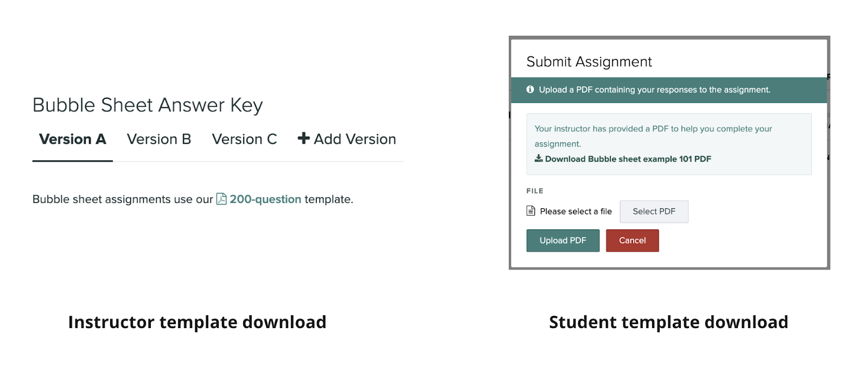Click the FILE section label

[535, 191]
